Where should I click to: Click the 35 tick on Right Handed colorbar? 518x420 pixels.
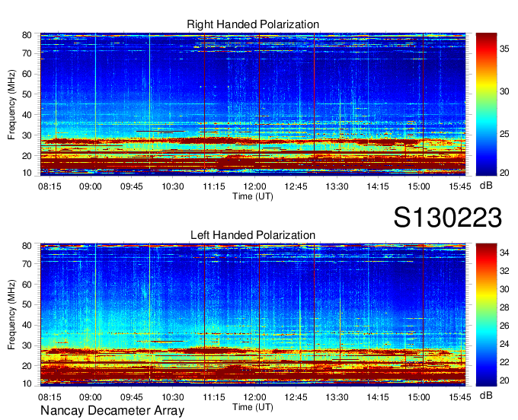point(504,49)
